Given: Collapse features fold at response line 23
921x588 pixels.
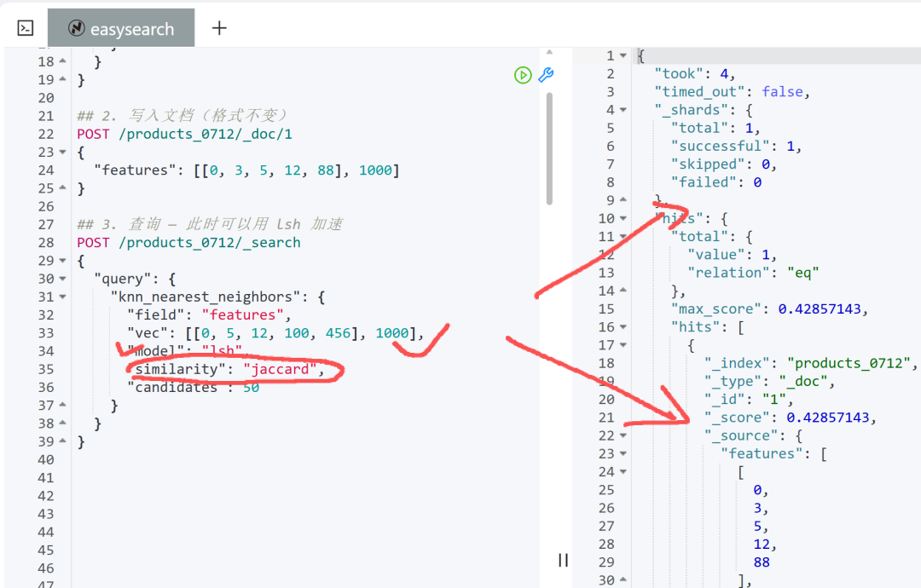Looking at the screenshot, I should [623, 453].
